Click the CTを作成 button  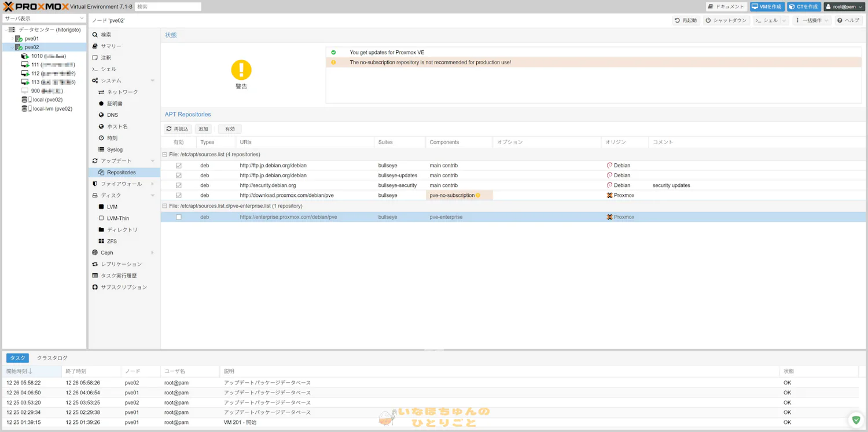[x=804, y=6]
